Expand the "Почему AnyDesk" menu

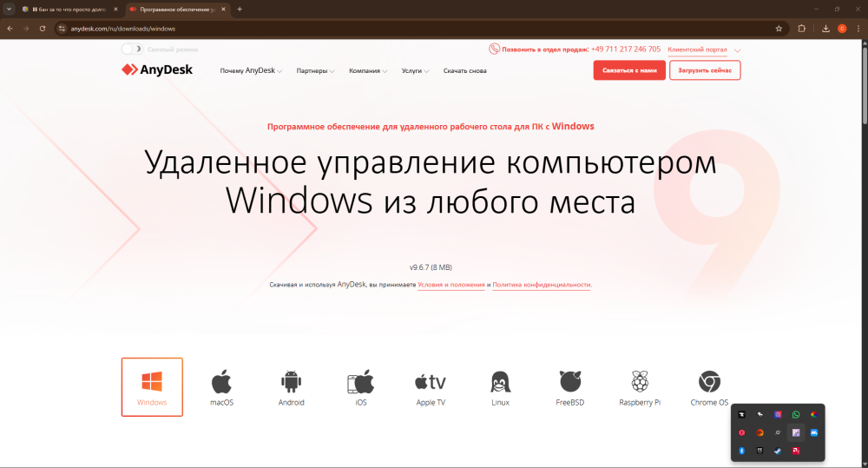[x=251, y=71]
